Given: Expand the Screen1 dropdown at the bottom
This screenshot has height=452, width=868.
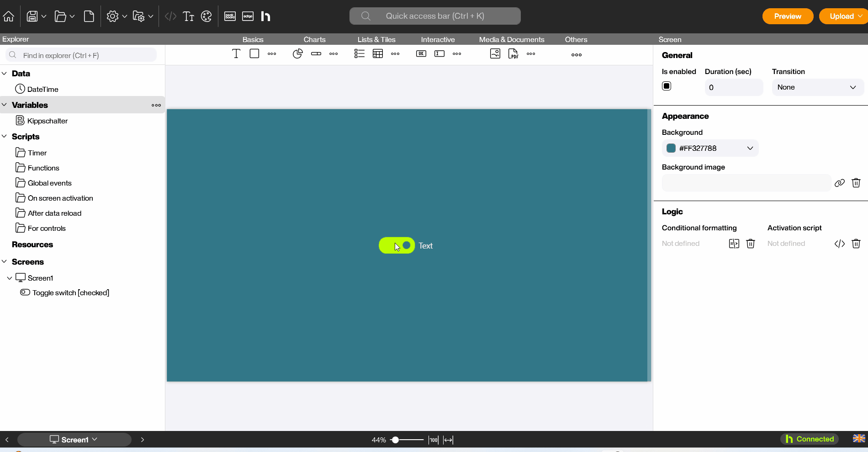Looking at the screenshot, I should 94,439.
